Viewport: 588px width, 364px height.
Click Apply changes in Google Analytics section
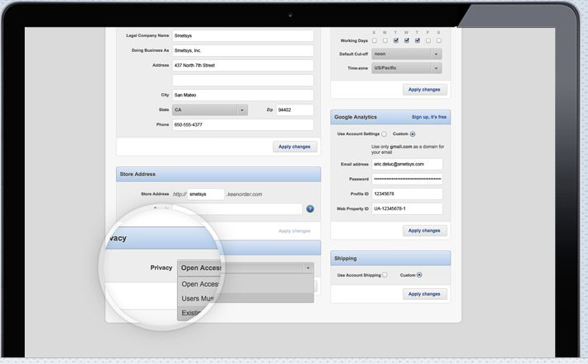424,231
